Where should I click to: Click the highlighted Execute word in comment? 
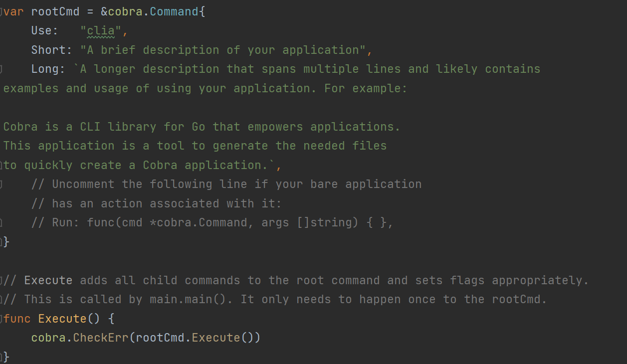pyautogui.click(x=48, y=281)
